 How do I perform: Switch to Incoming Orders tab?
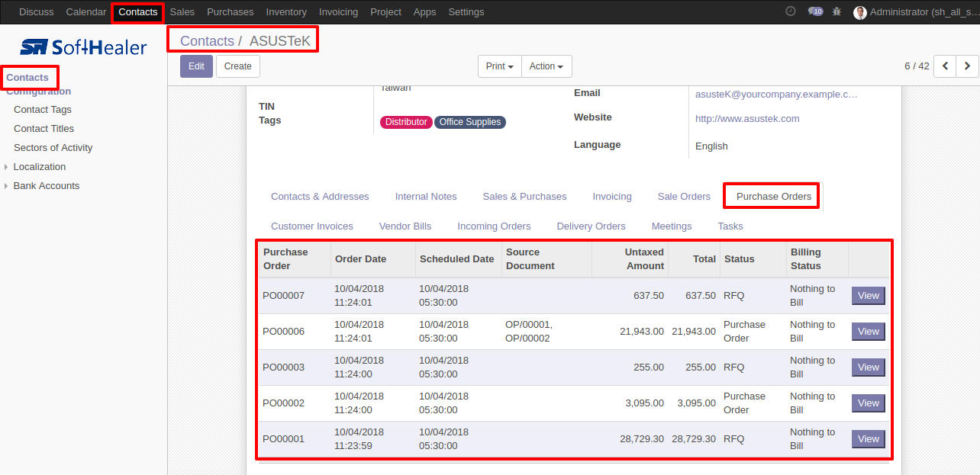(494, 226)
